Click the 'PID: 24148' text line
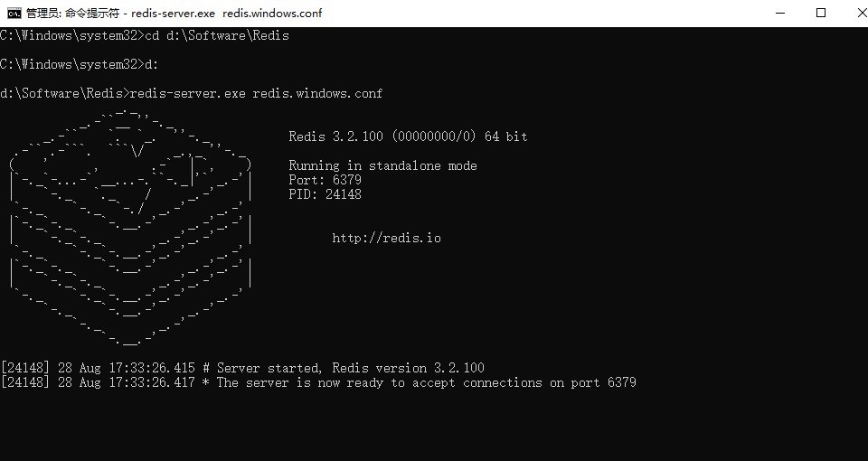868x461 pixels. [325, 194]
